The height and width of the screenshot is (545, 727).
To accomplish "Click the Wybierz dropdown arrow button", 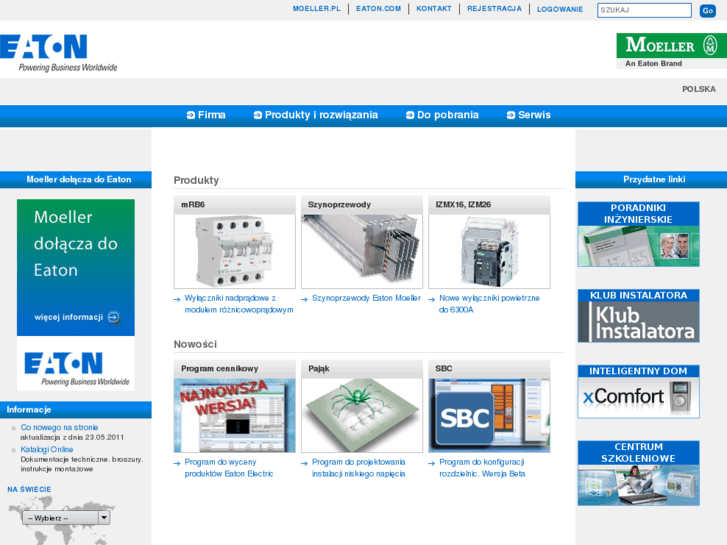I will [104, 518].
